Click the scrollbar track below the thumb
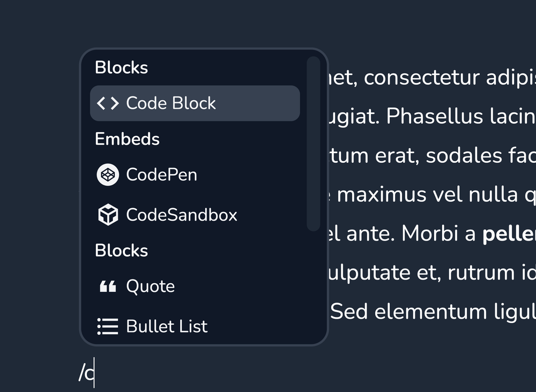The image size is (536, 392). coord(314,287)
